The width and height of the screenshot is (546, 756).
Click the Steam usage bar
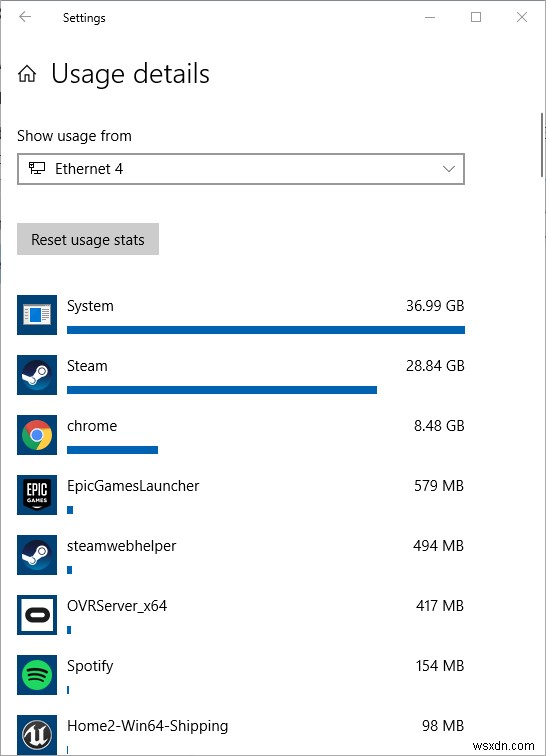(222, 390)
